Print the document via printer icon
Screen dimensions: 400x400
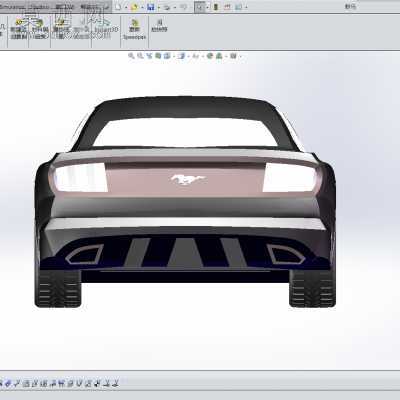tap(167, 7)
